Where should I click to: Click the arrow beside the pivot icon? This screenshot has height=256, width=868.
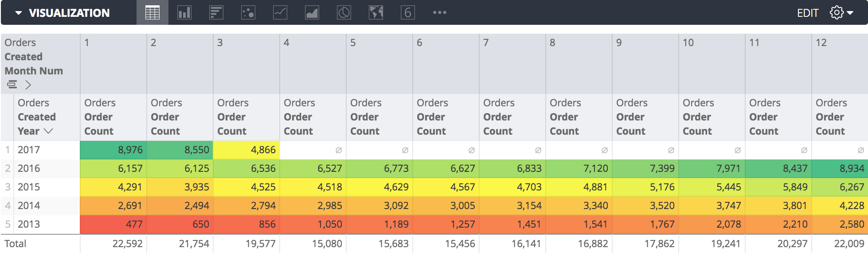[28, 85]
